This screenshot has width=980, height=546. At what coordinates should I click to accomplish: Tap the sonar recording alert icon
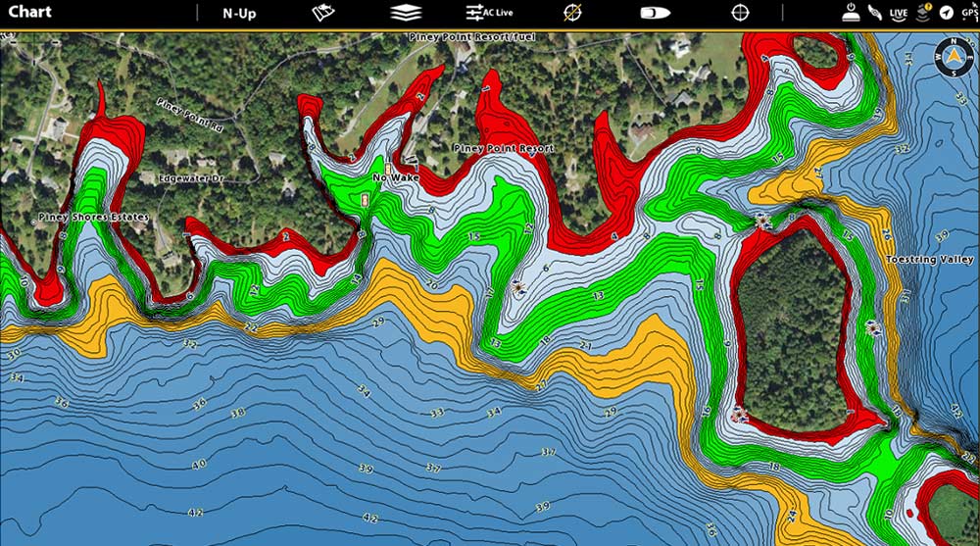click(x=923, y=12)
